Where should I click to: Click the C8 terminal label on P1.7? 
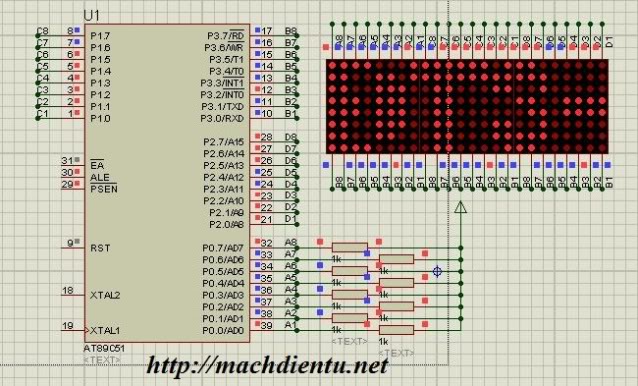(42, 31)
